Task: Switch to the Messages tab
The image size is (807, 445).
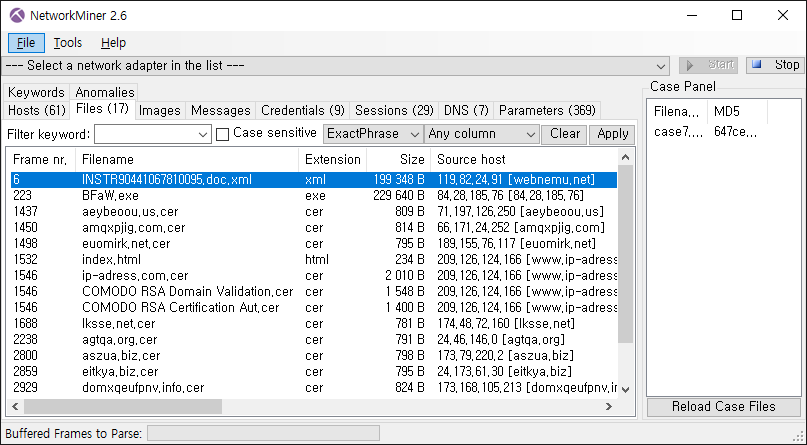Action: (220, 110)
